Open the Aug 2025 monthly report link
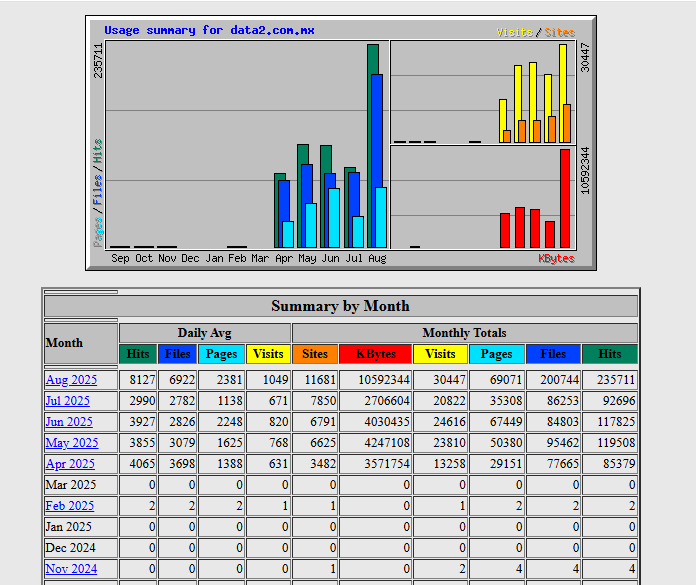This screenshot has height=585, width=696. point(71,380)
